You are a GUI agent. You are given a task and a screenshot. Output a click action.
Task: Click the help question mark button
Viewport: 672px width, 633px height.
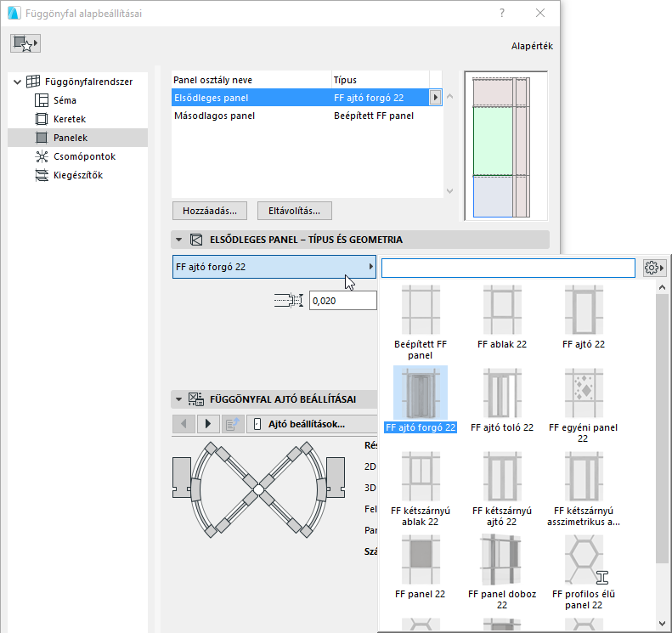coord(502,14)
